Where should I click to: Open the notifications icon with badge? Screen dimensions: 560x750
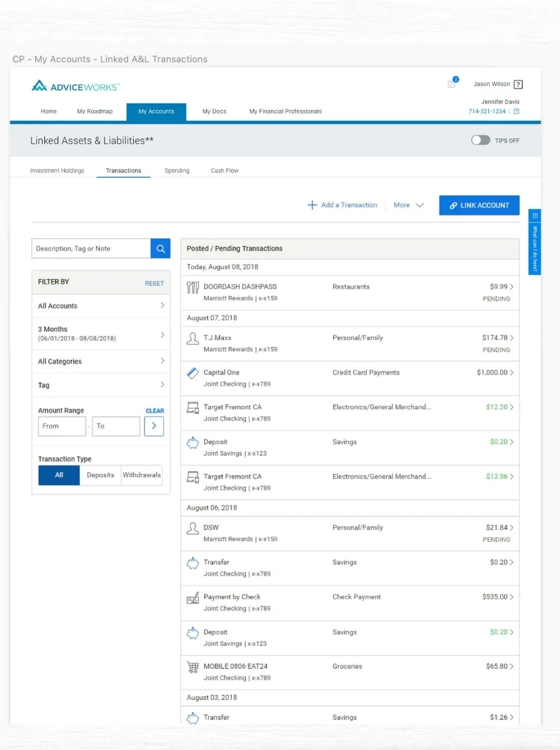tap(452, 83)
